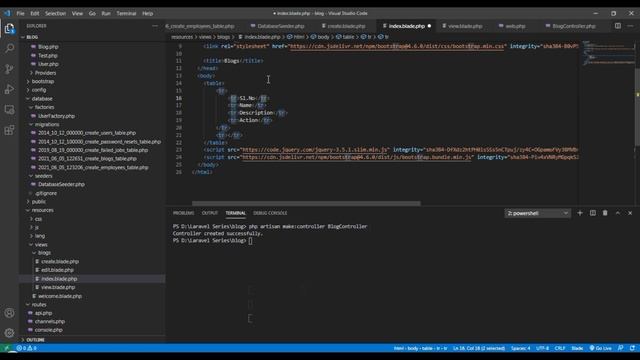Open the Help menu
The width and height of the screenshot is (640, 360).
point(147,13)
